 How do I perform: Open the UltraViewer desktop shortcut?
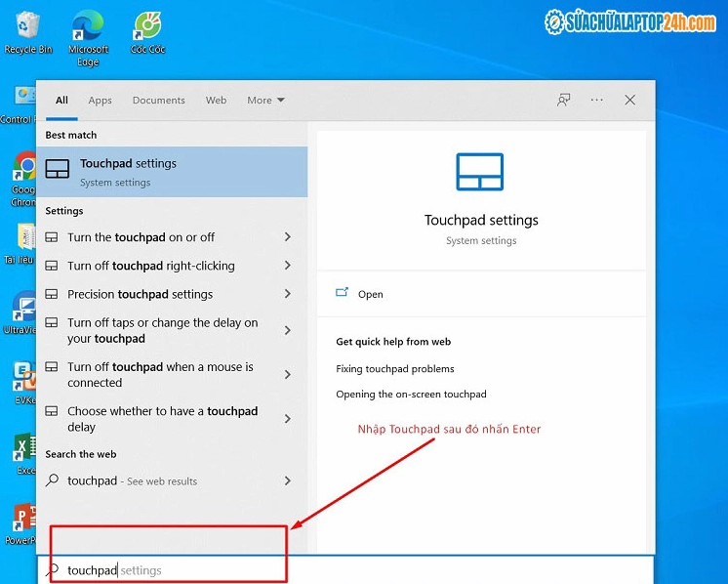[x=21, y=313]
